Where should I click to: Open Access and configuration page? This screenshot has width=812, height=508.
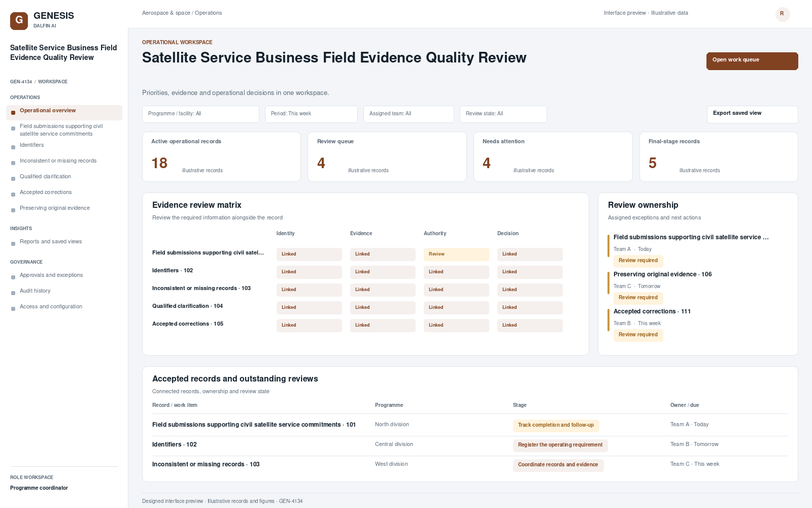(x=64, y=307)
